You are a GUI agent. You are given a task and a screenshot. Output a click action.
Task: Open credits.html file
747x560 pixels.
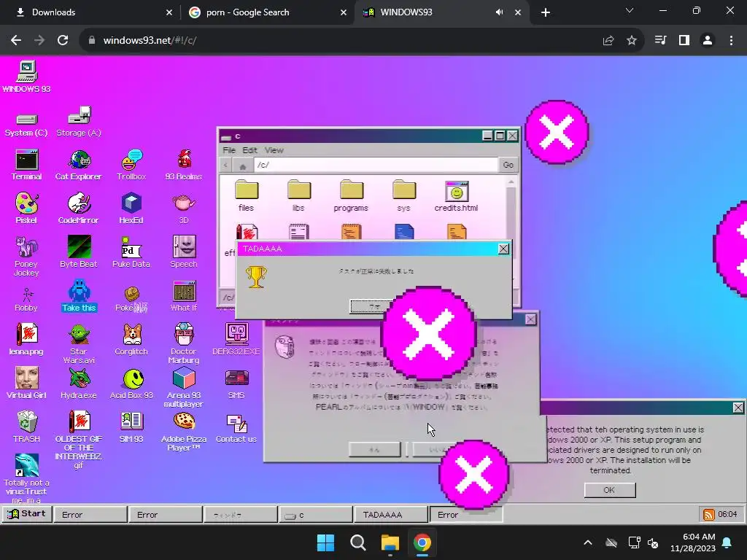[x=457, y=195]
